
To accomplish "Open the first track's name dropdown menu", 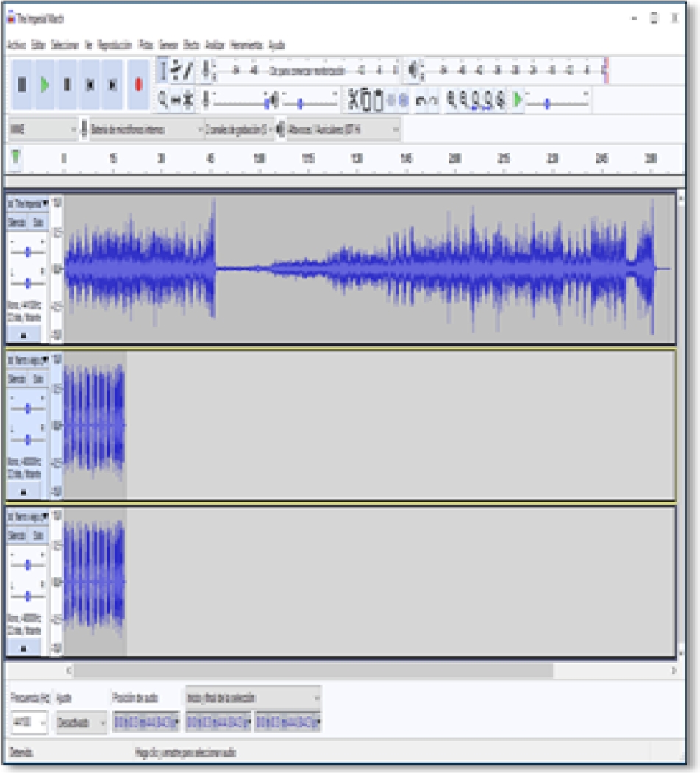I will click(x=28, y=202).
